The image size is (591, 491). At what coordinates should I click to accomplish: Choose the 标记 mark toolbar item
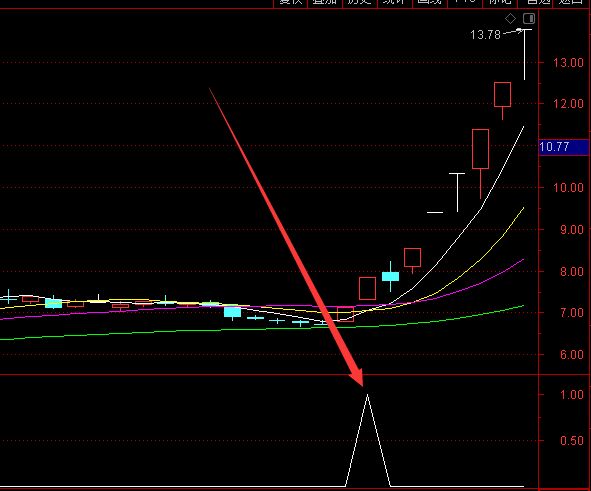tap(499, 2)
